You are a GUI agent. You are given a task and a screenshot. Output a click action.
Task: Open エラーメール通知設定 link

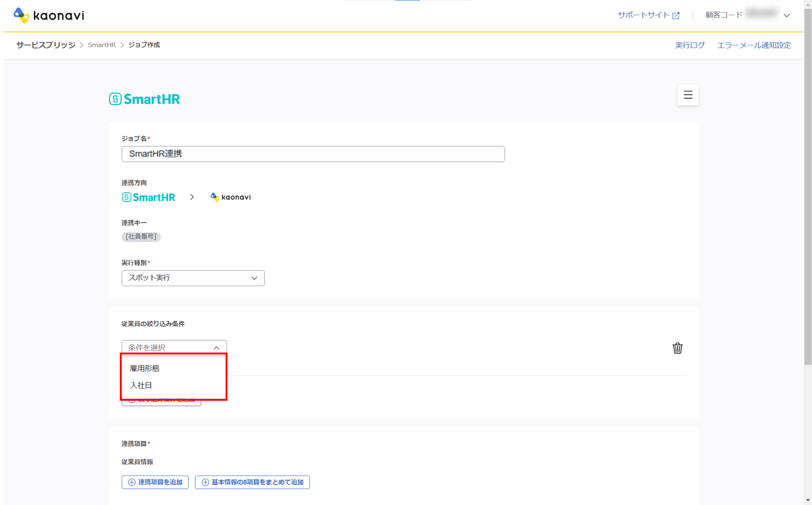754,45
